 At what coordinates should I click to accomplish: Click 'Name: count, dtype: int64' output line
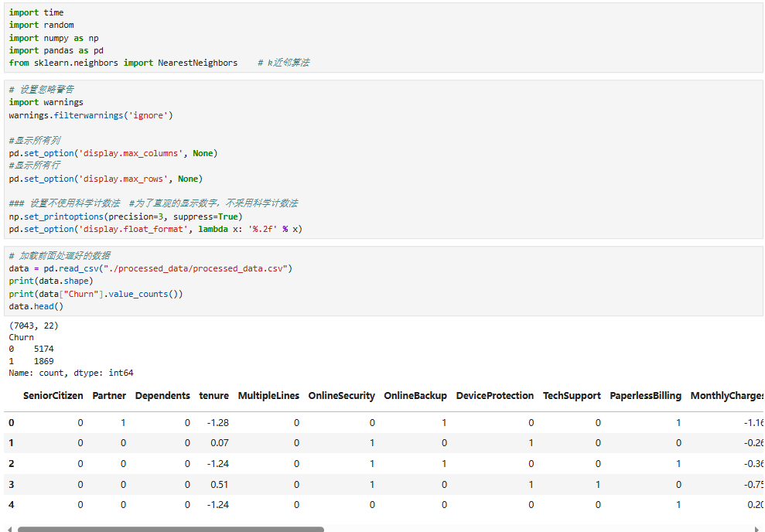[x=70, y=373]
